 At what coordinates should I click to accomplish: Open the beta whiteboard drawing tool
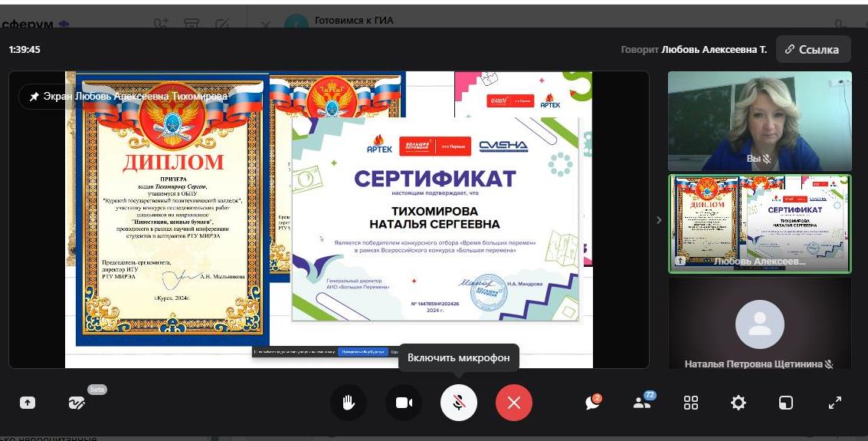point(77,403)
